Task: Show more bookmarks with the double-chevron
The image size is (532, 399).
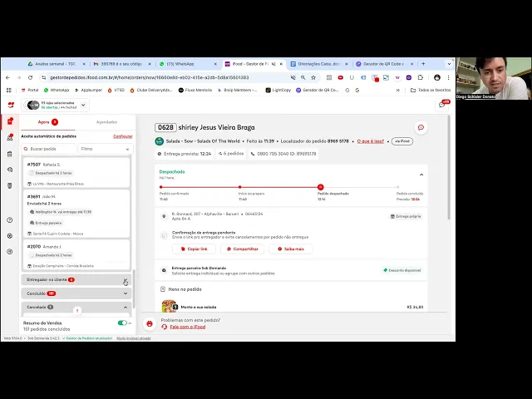Action: point(398,91)
